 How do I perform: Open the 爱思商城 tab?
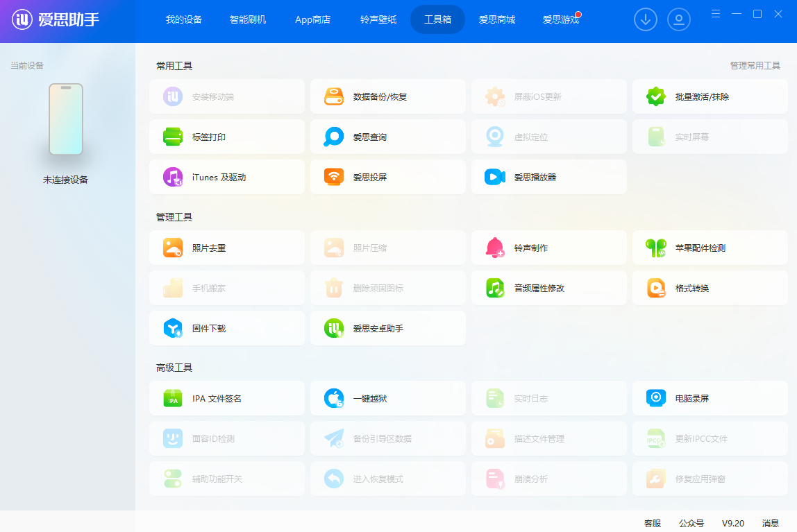coord(497,20)
